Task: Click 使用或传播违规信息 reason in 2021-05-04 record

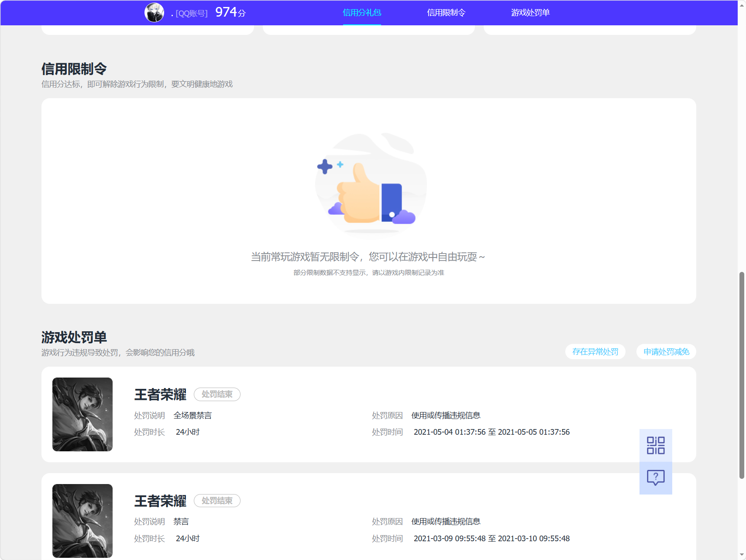Action: pos(446,415)
